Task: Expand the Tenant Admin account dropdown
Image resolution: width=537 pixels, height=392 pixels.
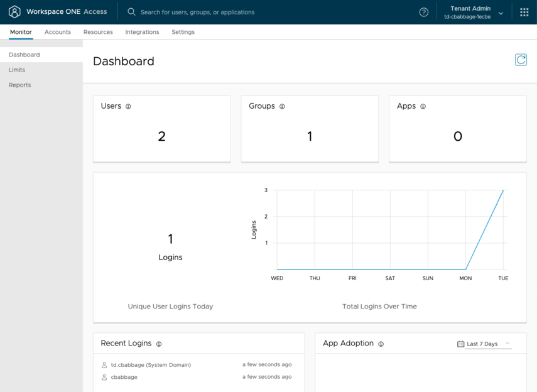Action: coord(501,13)
